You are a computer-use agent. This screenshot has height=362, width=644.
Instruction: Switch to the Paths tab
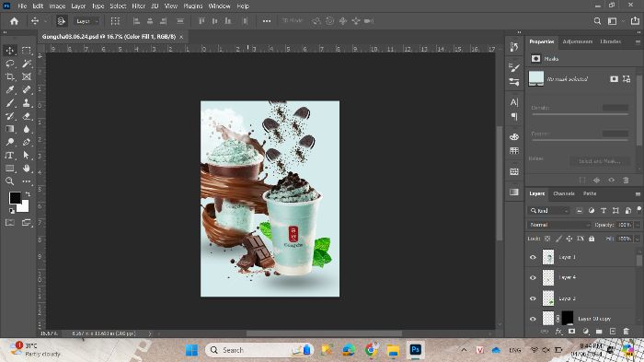point(590,193)
